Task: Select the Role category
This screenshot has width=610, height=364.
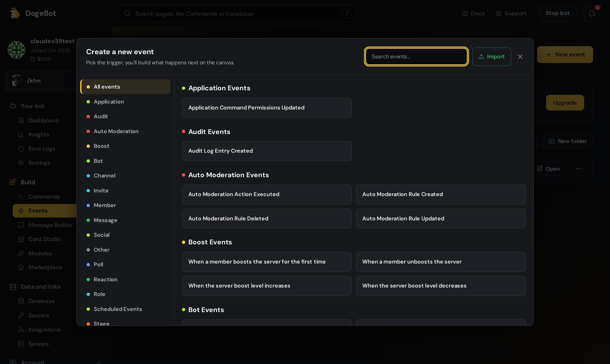Action: point(125,294)
